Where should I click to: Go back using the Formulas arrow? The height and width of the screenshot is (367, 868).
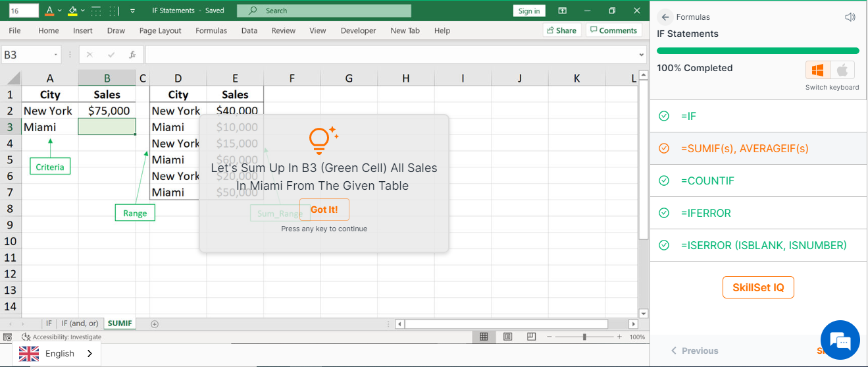point(665,17)
